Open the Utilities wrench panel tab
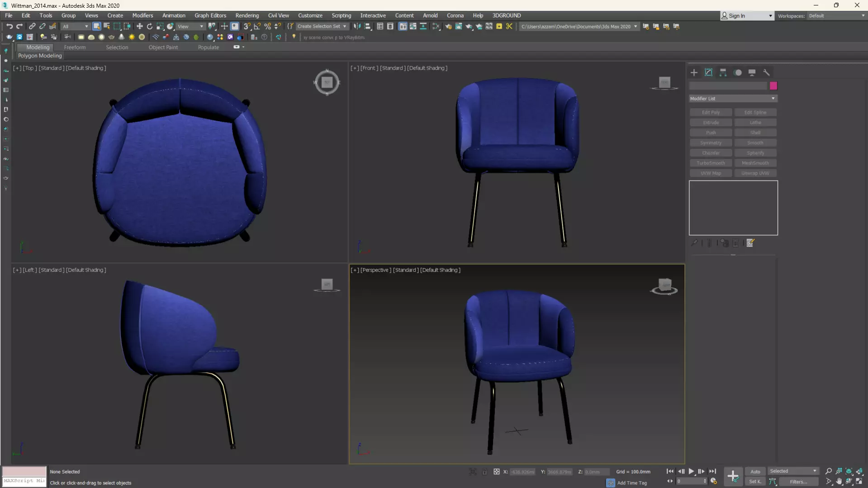Image resolution: width=868 pixels, height=488 pixels. [766, 72]
